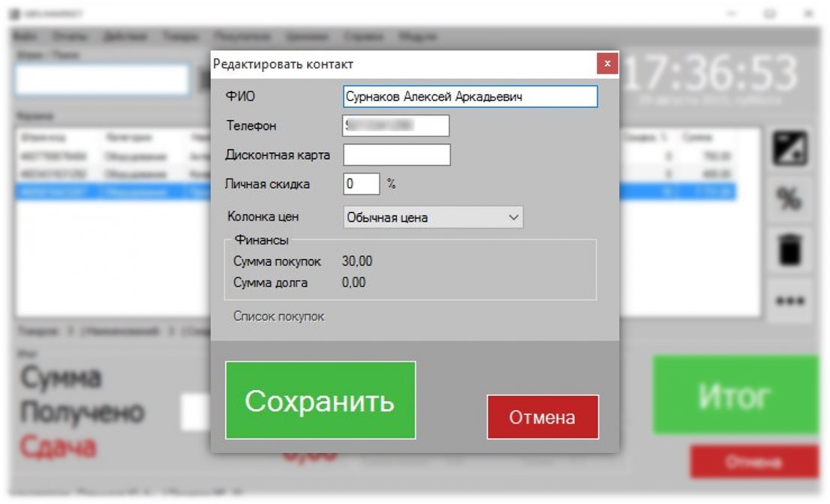Open the "Колонка цен" dropdown
830x504 pixels.
point(433,217)
